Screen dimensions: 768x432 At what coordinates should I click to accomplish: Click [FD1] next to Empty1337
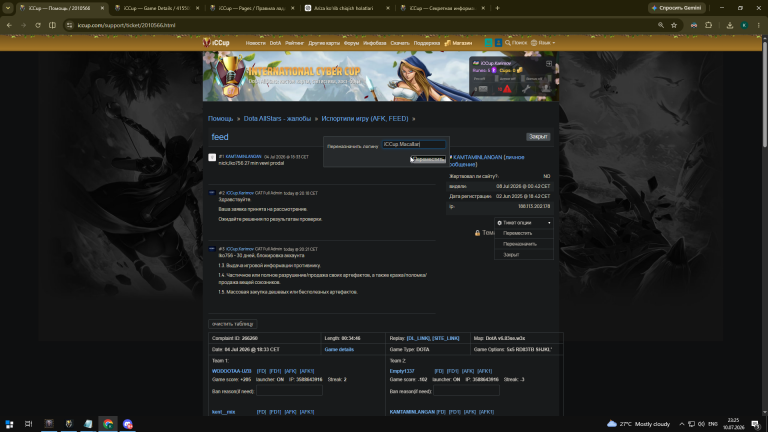click(x=453, y=371)
